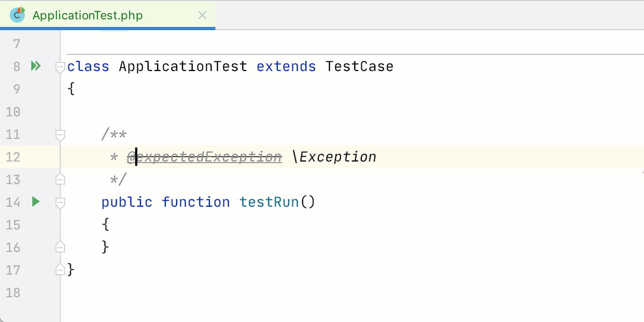Click the testRun method name

point(269,202)
